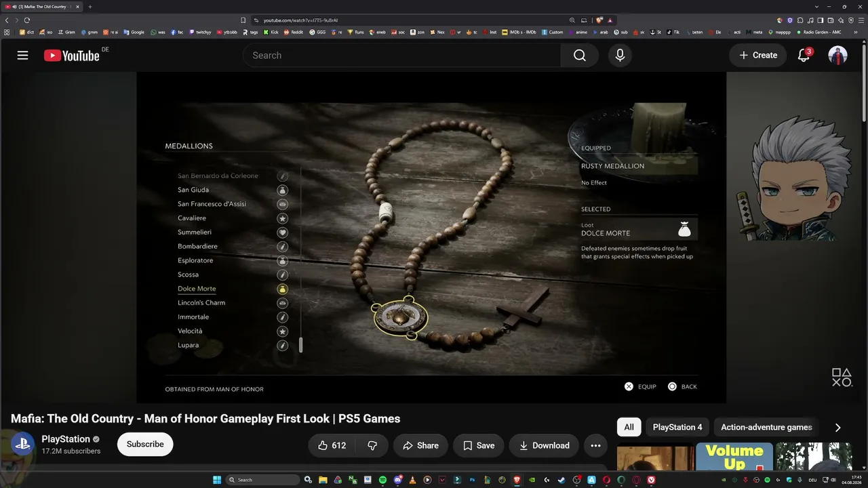Start voice search with the microphone
Image resolution: width=868 pixels, height=488 pixels.
pos(620,56)
